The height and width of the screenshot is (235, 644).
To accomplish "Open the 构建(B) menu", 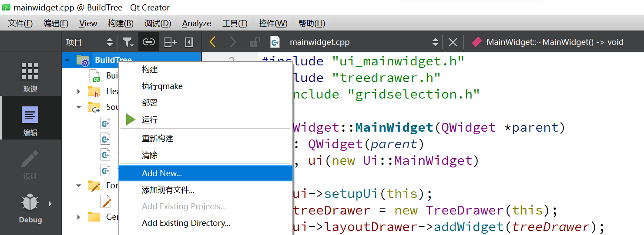I will click(121, 23).
